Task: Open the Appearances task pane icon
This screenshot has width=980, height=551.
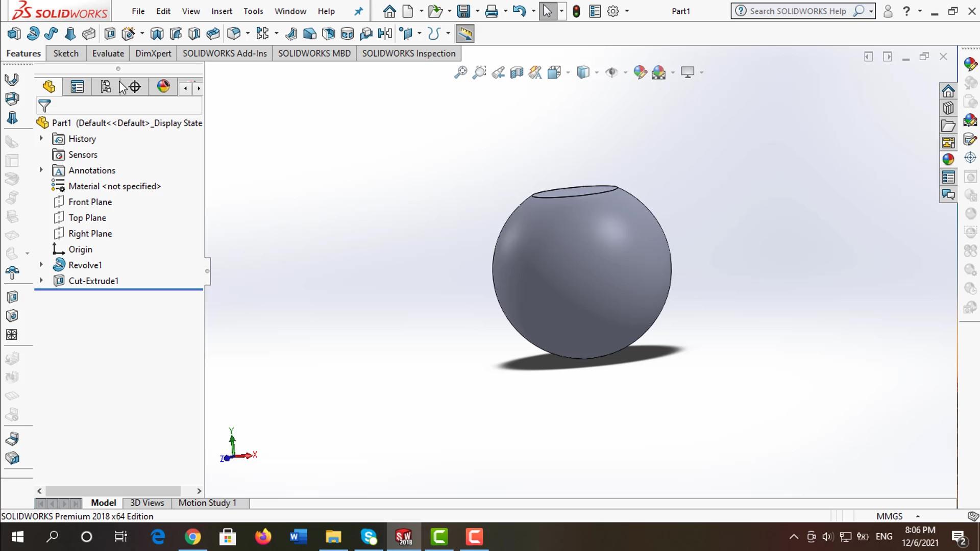Action: 948,159
